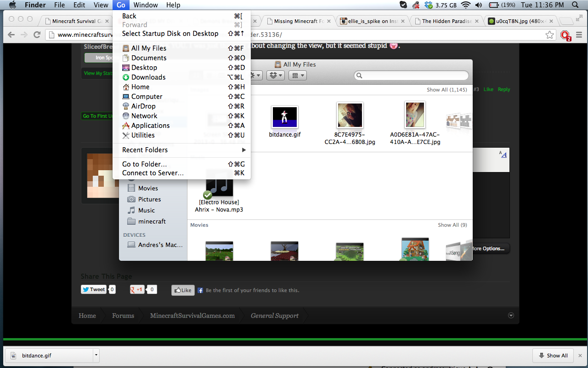Select 8C7E4975 jpg image thumbnail

point(350,115)
